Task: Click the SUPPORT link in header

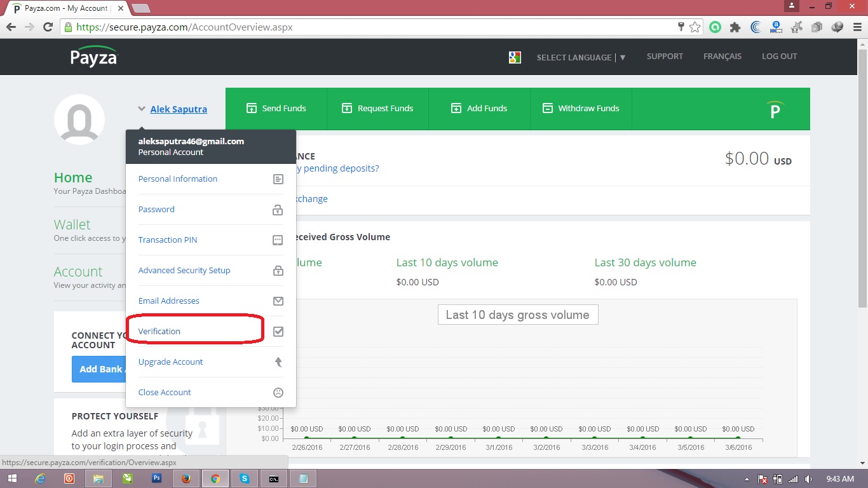Action: (665, 57)
